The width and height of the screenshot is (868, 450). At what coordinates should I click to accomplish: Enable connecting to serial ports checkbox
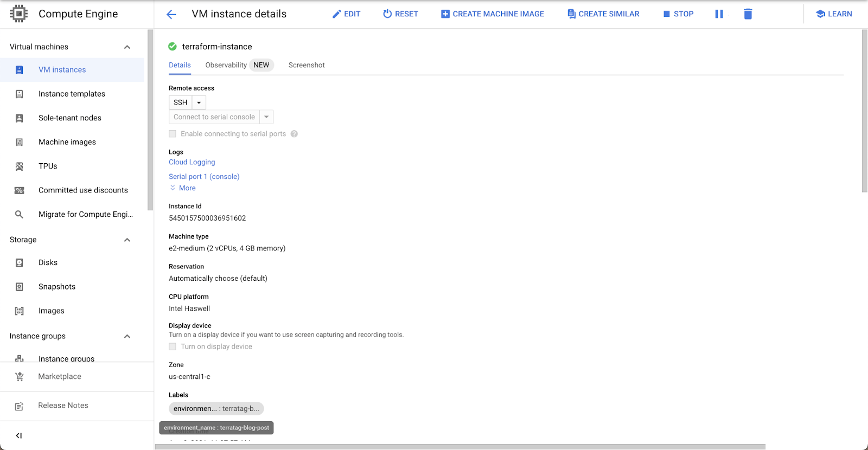173,134
